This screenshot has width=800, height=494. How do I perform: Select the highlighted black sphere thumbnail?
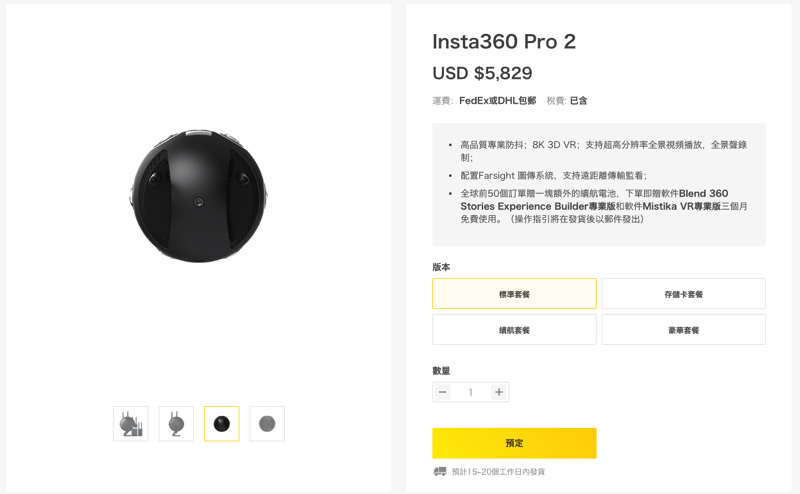click(221, 424)
